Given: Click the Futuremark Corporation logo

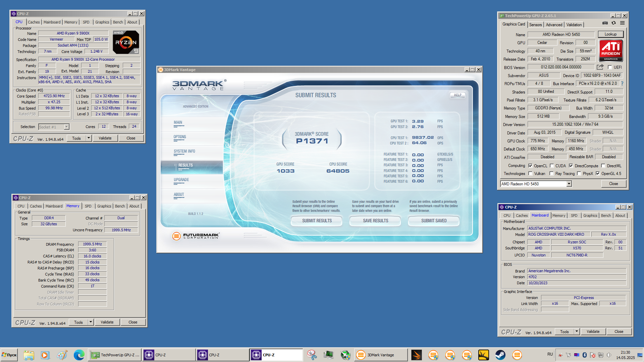Looking at the screenshot, I should coord(196,236).
